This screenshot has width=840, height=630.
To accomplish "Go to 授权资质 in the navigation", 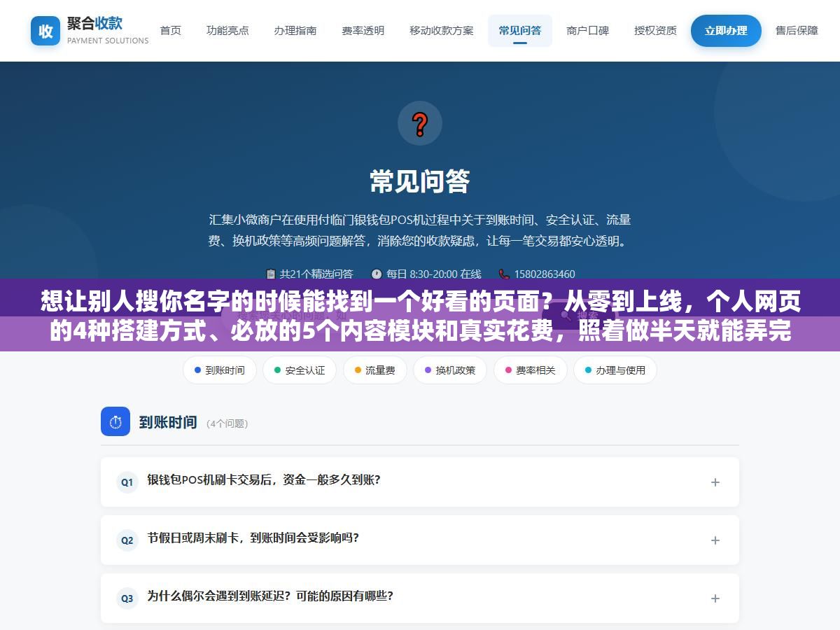I will pos(655,31).
